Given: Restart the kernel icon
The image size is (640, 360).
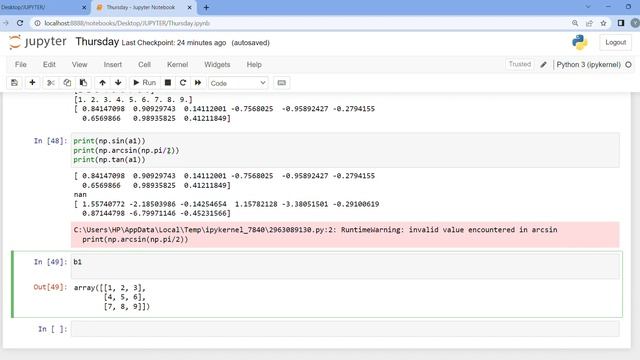Looking at the screenshot, I should 183,83.
